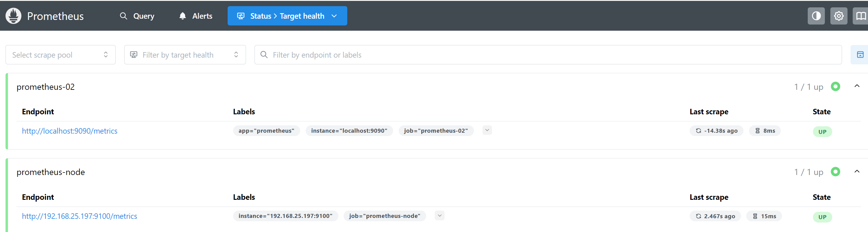Open the Status > Target health menu
Screen dimensions: 868x232
click(287, 16)
